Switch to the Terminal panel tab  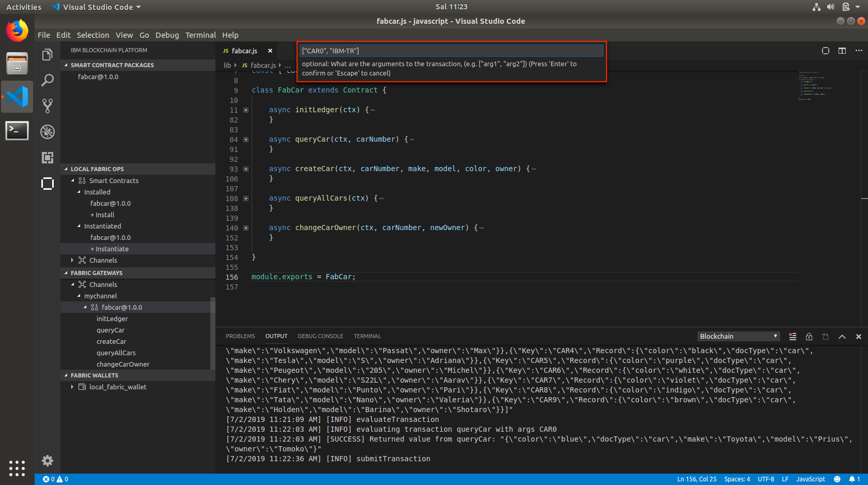click(x=367, y=336)
